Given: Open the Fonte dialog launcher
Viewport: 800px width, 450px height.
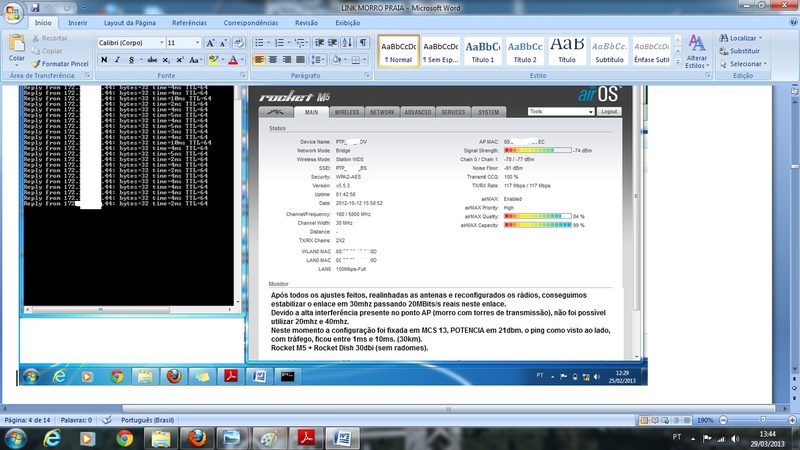Looking at the screenshot, I should (243, 76).
